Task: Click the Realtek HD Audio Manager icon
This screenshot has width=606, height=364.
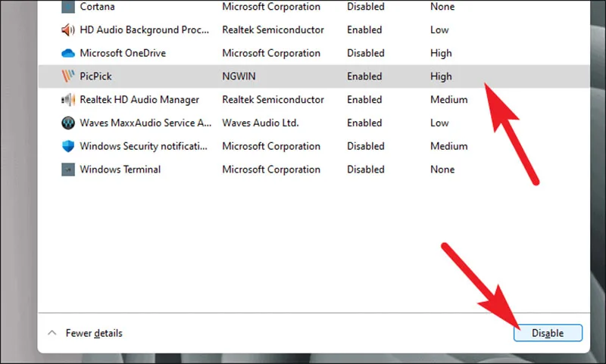Action: (68, 100)
